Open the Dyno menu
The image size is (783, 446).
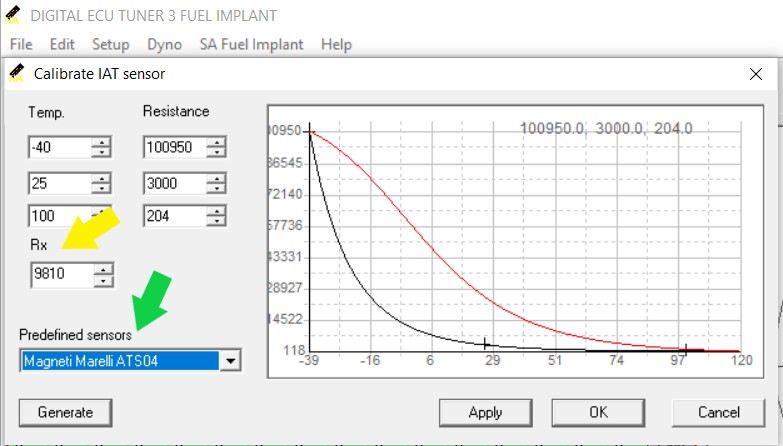(x=164, y=44)
